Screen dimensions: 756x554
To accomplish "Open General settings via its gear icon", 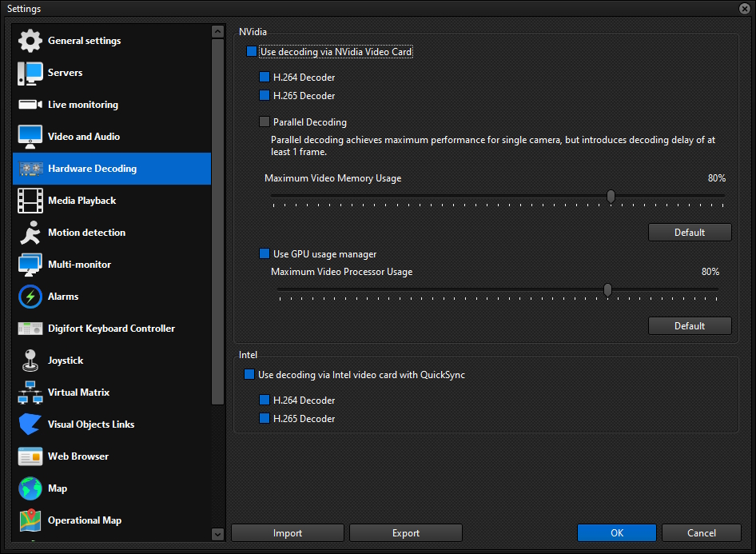I will point(30,41).
